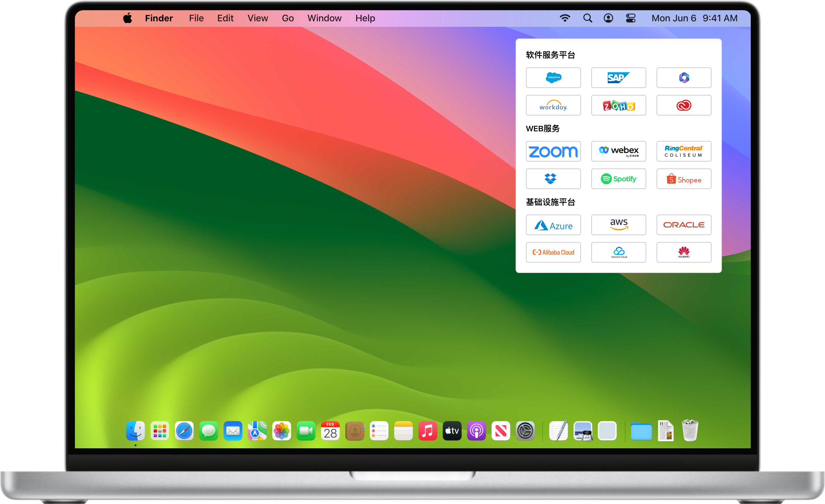Open Spotlight search in the menu bar
825x504 pixels.
click(x=587, y=18)
